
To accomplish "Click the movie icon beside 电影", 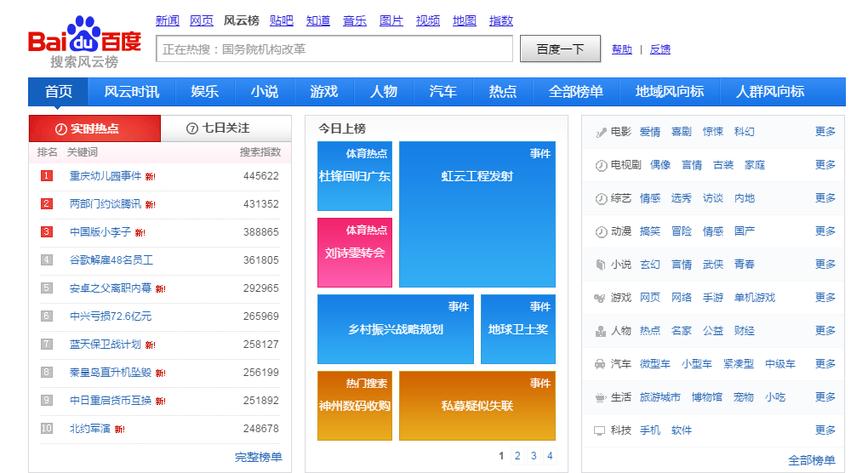I will point(601,133).
